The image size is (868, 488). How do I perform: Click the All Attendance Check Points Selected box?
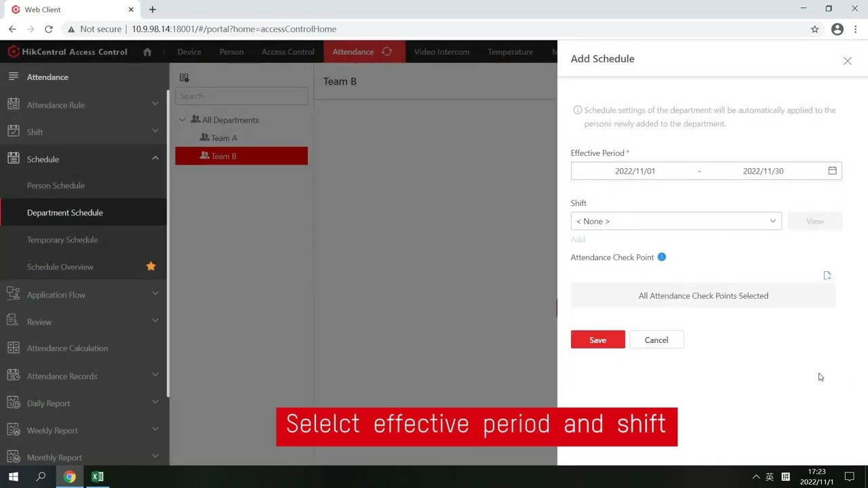tap(703, 296)
